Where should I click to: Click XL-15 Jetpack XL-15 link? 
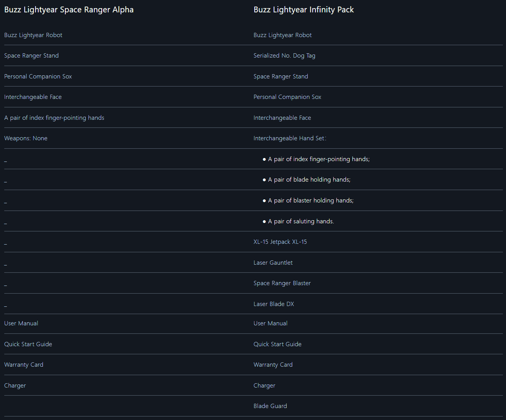click(x=280, y=242)
